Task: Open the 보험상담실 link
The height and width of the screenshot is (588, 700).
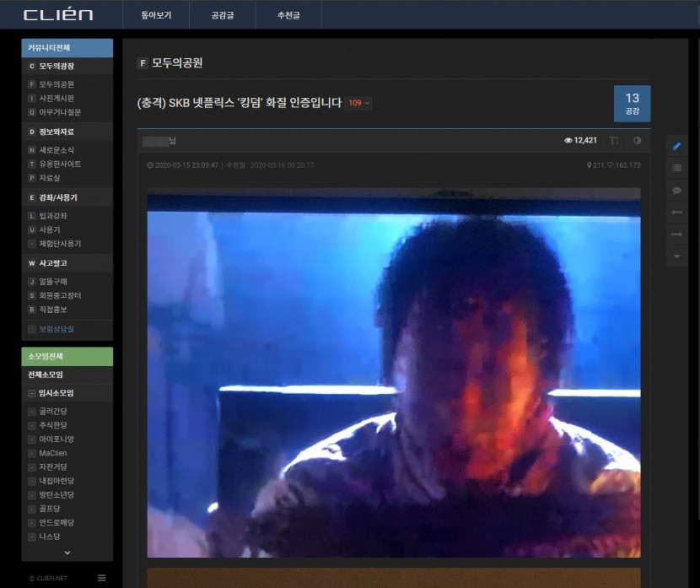Action: coord(57,329)
